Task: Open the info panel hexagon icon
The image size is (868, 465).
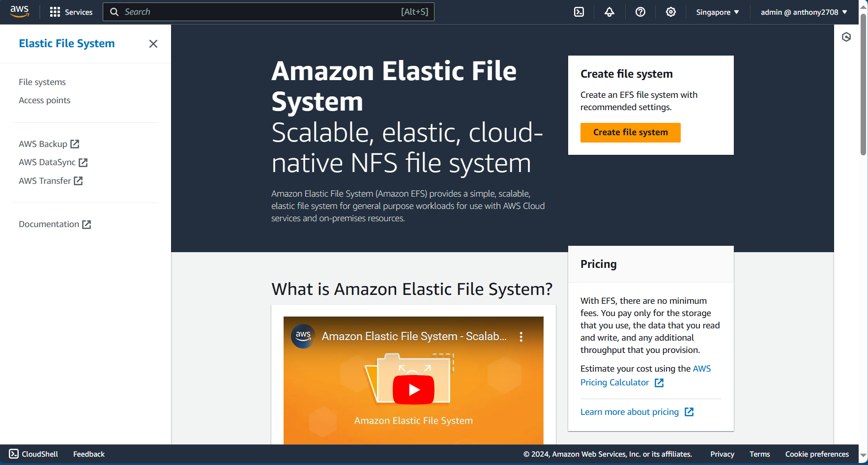Action: coord(846,37)
